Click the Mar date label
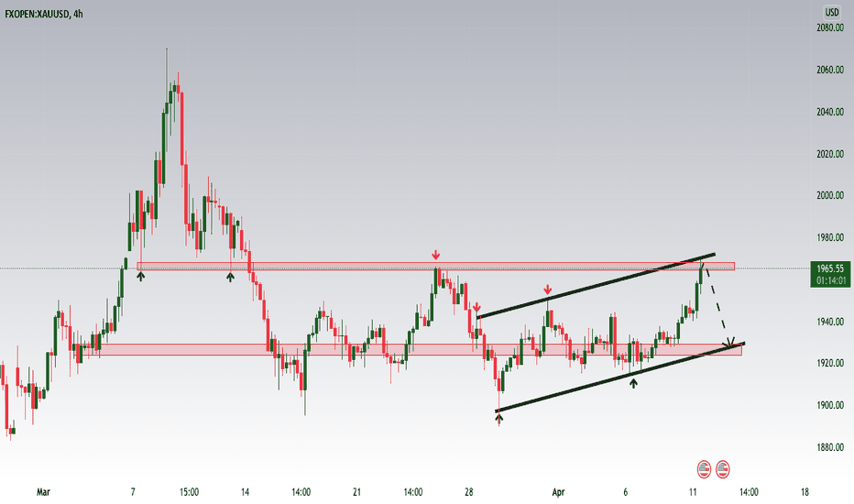 tap(43, 492)
